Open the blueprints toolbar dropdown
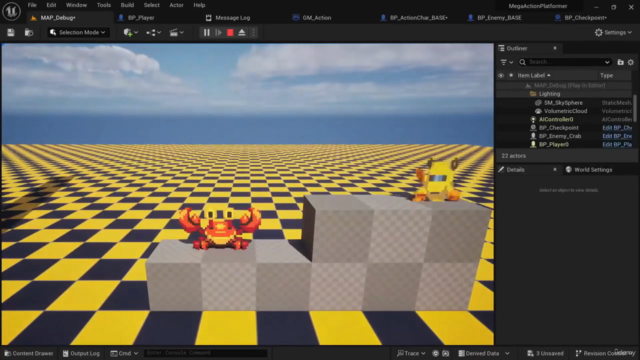Viewport: 640px width, 360px height. point(153,32)
